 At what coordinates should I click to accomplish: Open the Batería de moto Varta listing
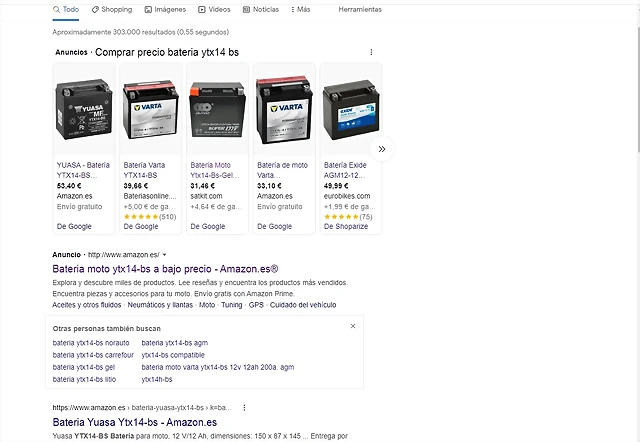click(282, 170)
